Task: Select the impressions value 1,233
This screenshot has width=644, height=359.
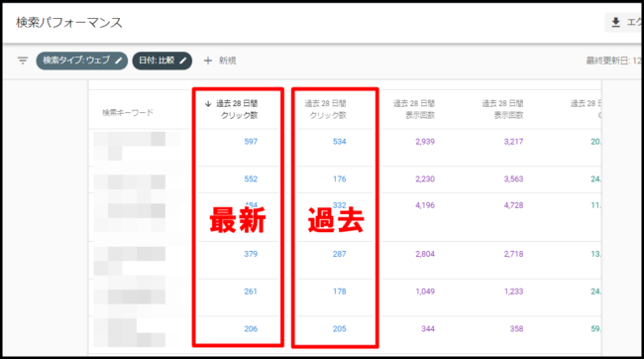Action: pos(514,292)
